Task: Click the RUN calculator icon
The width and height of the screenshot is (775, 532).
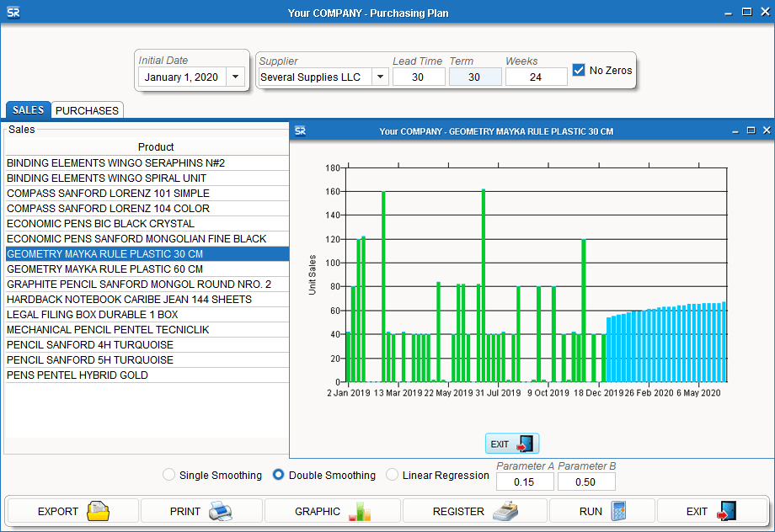Action: [x=618, y=511]
